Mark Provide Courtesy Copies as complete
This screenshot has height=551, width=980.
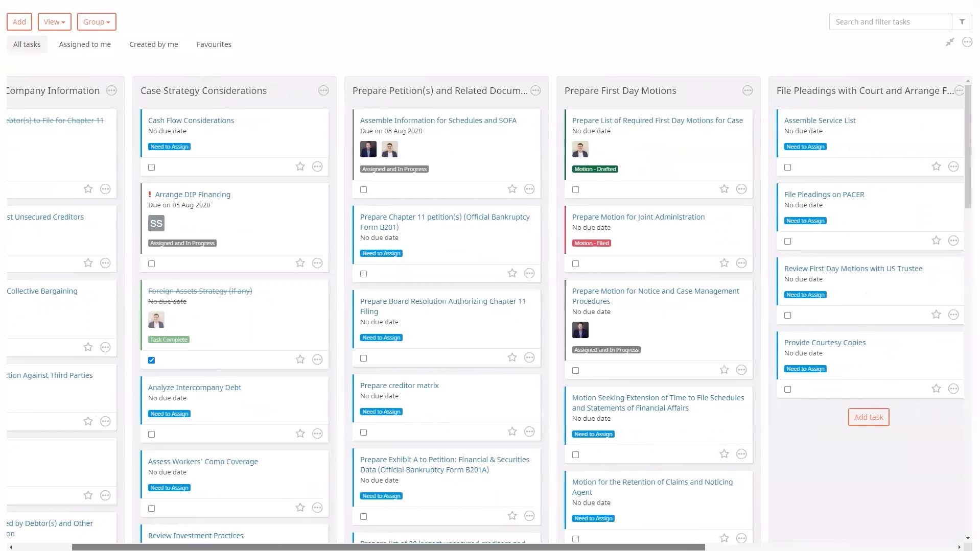click(787, 389)
